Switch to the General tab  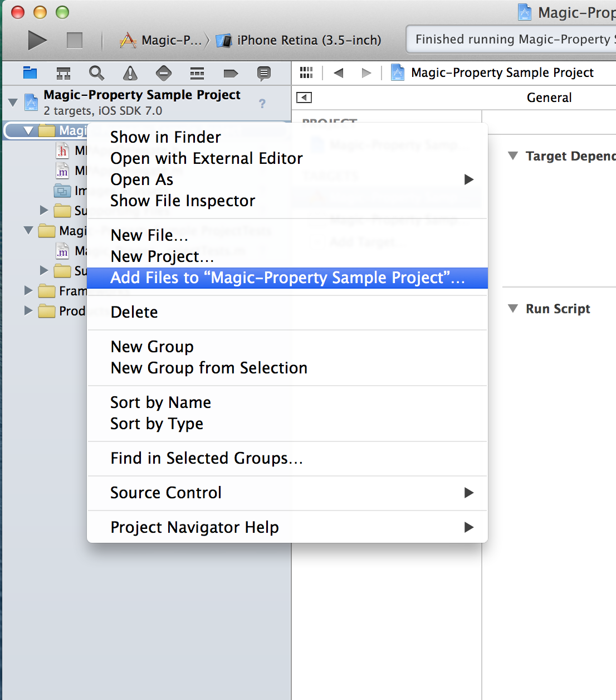click(x=549, y=98)
